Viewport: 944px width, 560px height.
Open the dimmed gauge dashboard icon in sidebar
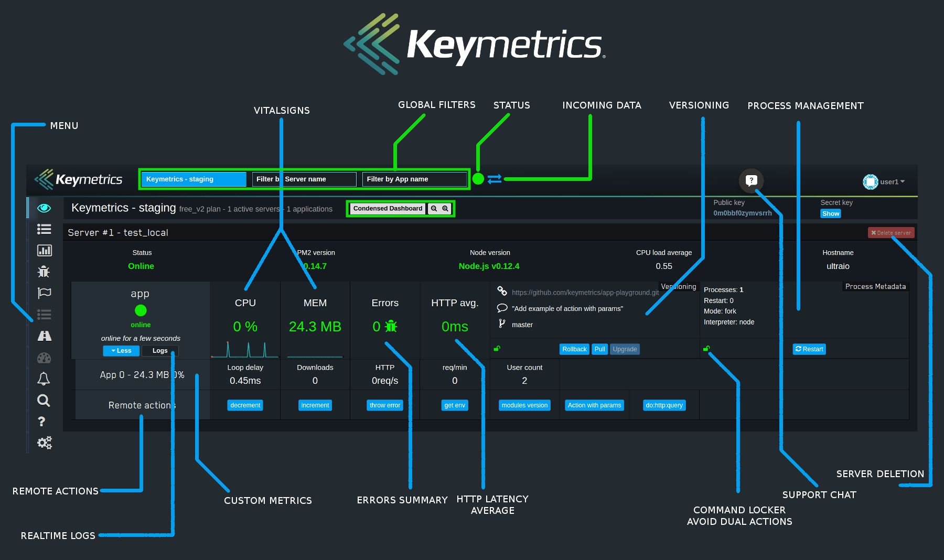[x=44, y=358]
